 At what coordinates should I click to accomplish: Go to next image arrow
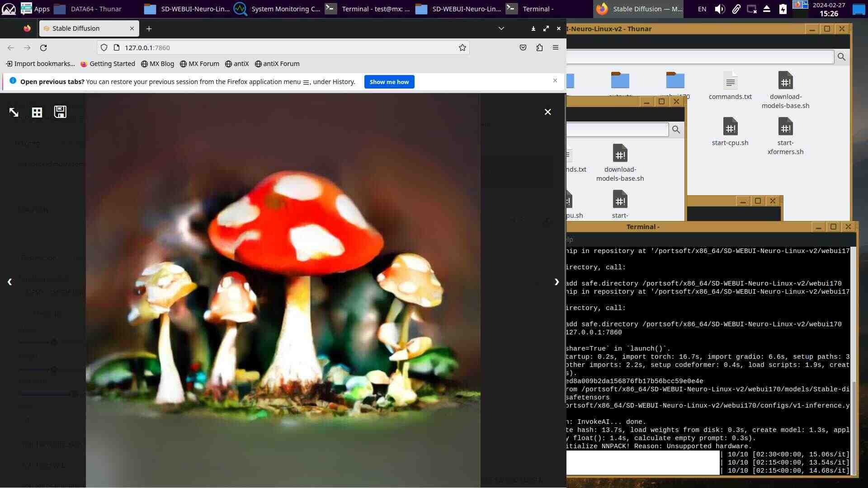557,282
